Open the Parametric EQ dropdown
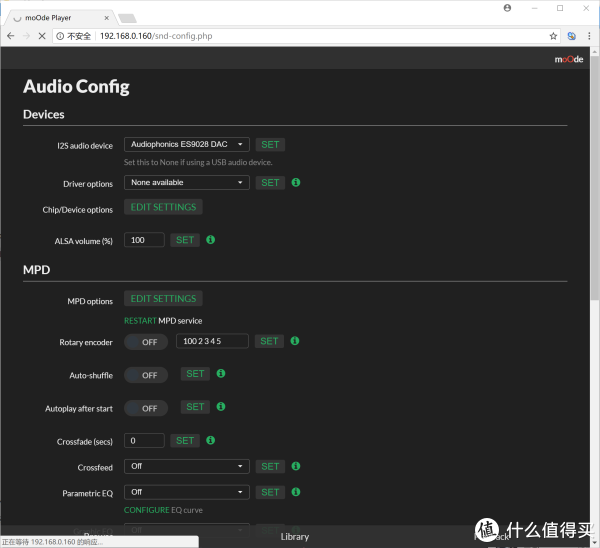The width and height of the screenshot is (600, 548). tap(186, 492)
